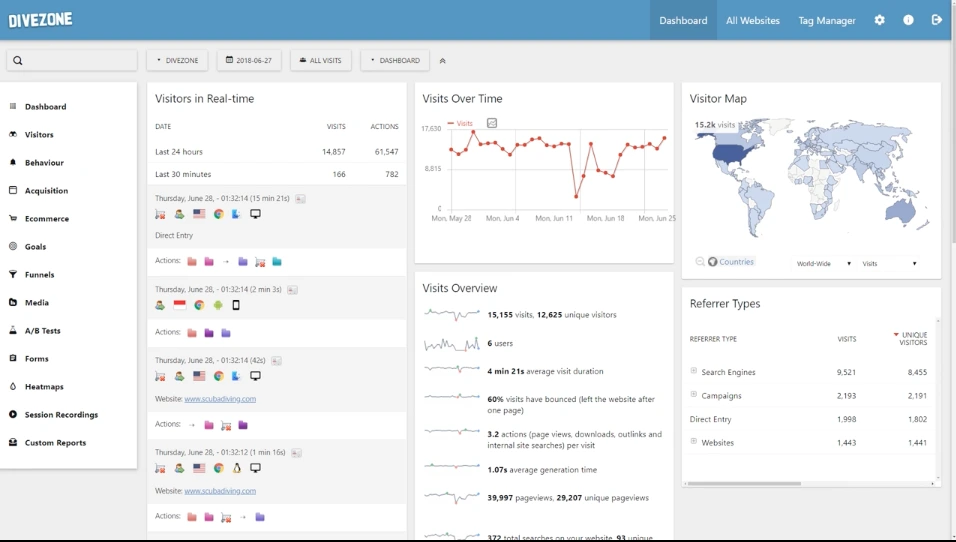
Task: Open Heatmaps from the sidebar
Action: coord(43,387)
